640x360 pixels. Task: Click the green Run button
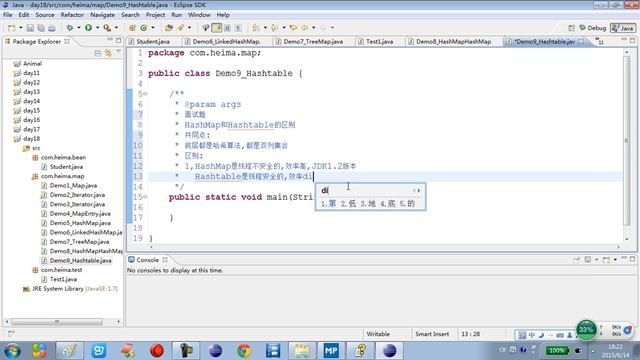coord(89,28)
